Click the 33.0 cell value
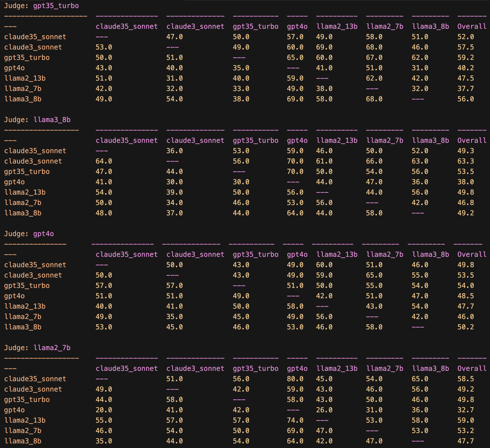The image size is (490, 448). coord(241,89)
